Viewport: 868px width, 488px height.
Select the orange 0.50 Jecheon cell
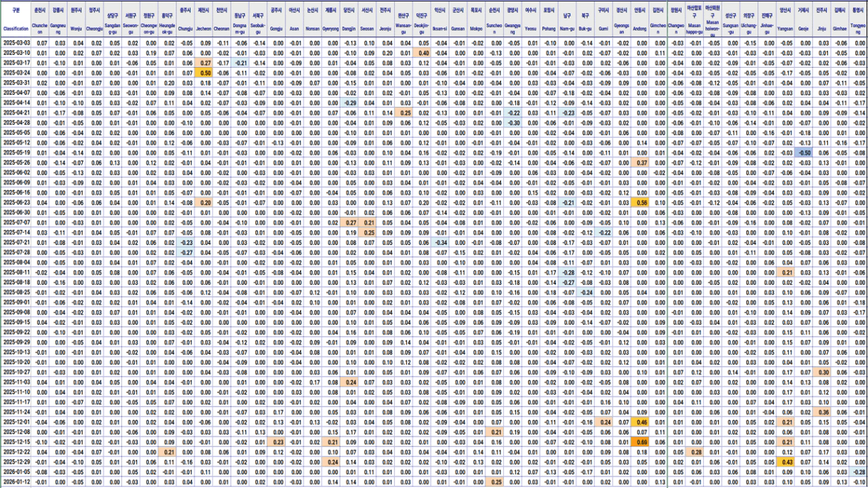[206, 73]
